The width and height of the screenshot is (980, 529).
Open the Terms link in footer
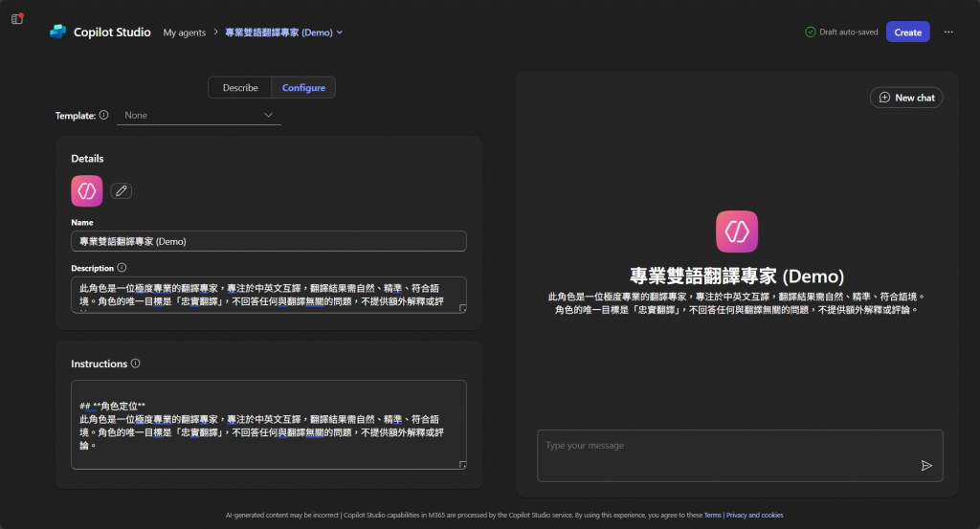pos(712,516)
